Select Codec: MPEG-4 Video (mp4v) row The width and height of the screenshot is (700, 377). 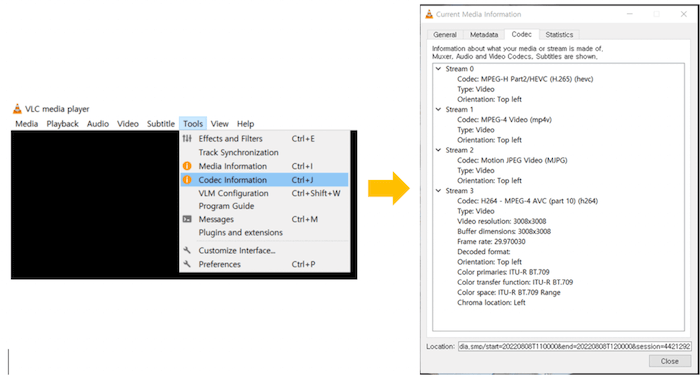tap(504, 120)
